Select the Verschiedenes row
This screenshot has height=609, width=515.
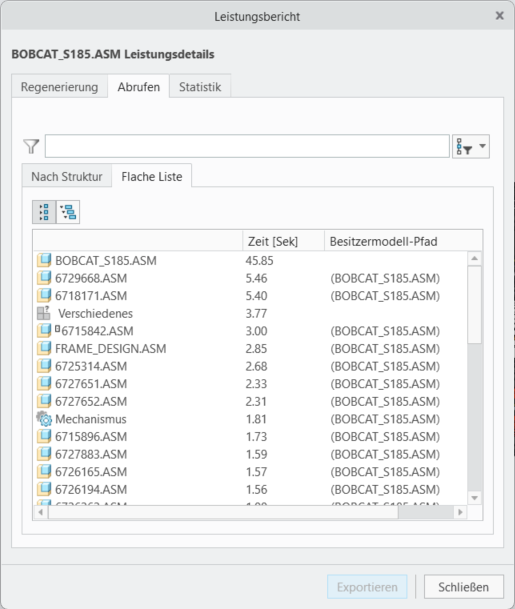[251, 313]
